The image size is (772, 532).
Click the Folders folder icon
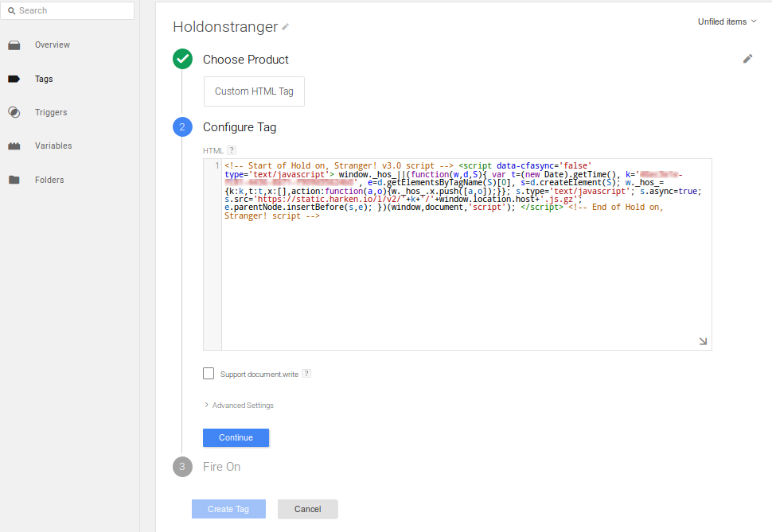(x=14, y=180)
